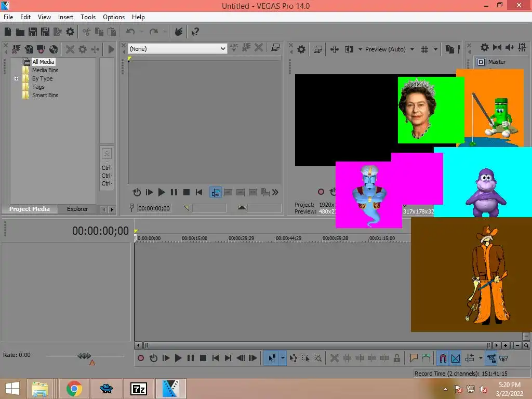Image resolution: width=532 pixels, height=399 pixels.
Task: Open Google Chrome from the taskbar
Action: point(74,389)
